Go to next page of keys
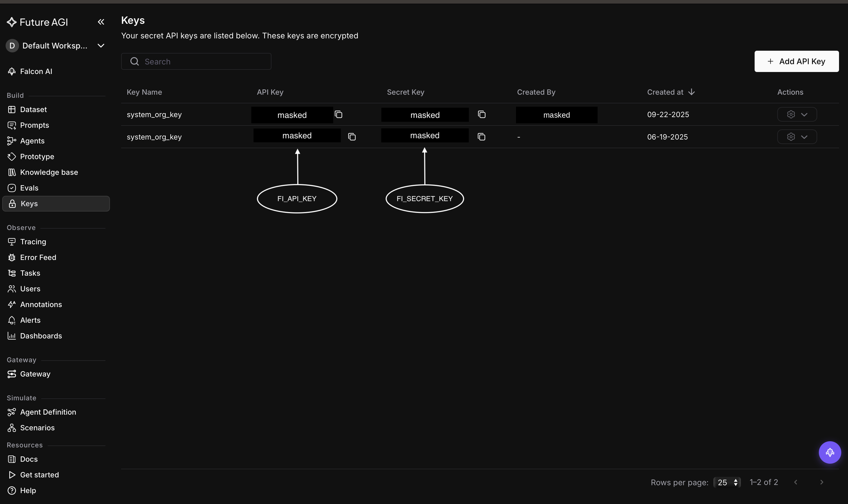Image resolution: width=848 pixels, height=504 pixels. (822, 482)
